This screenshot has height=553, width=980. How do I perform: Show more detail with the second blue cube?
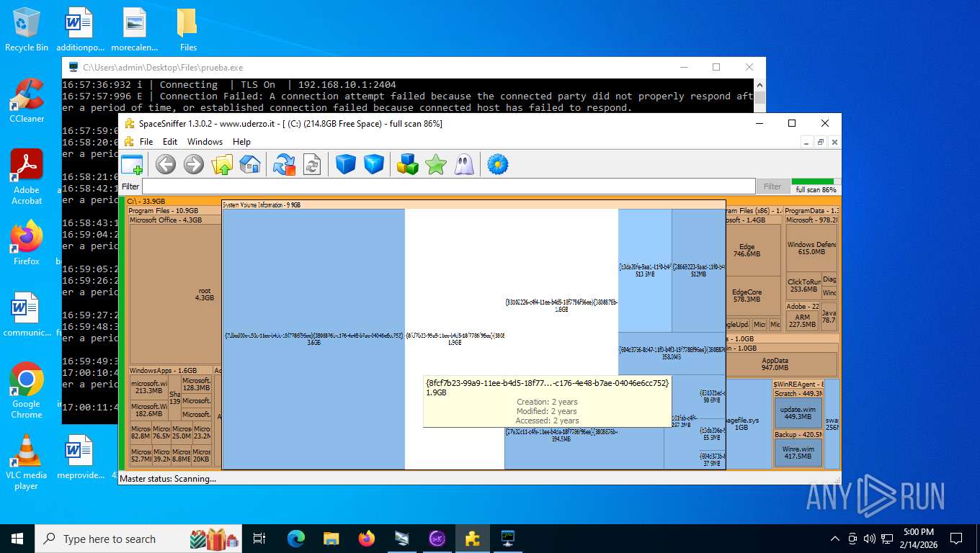pos(373,164)
